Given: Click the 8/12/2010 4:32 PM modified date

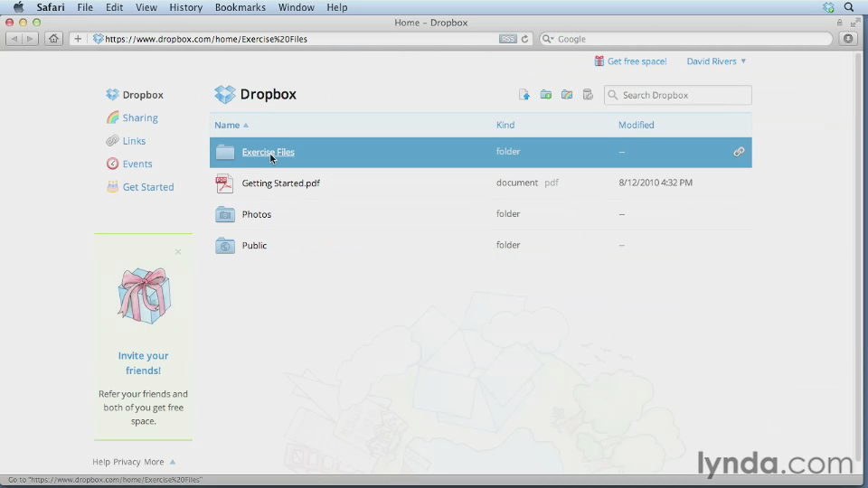Looking at the screenshot, I should pos(656,183).
